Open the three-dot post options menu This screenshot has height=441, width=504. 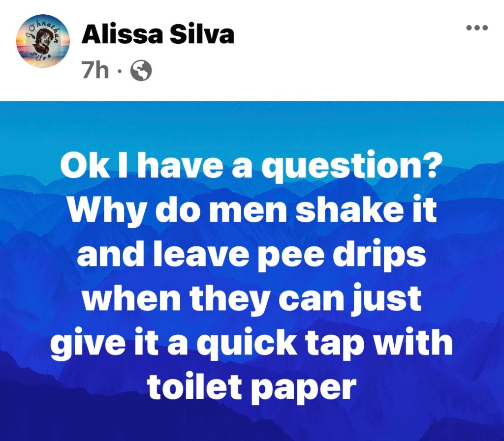(x=477, y=28)
